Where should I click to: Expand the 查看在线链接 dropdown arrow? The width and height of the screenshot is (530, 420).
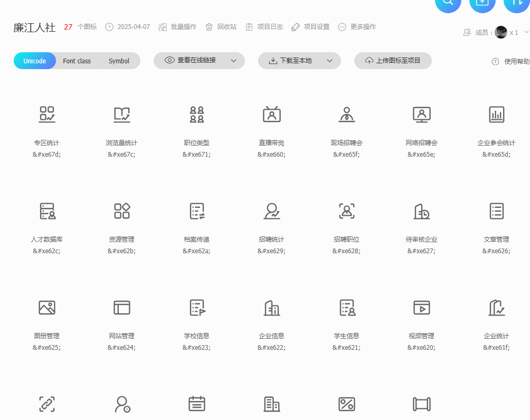(234, 61)
